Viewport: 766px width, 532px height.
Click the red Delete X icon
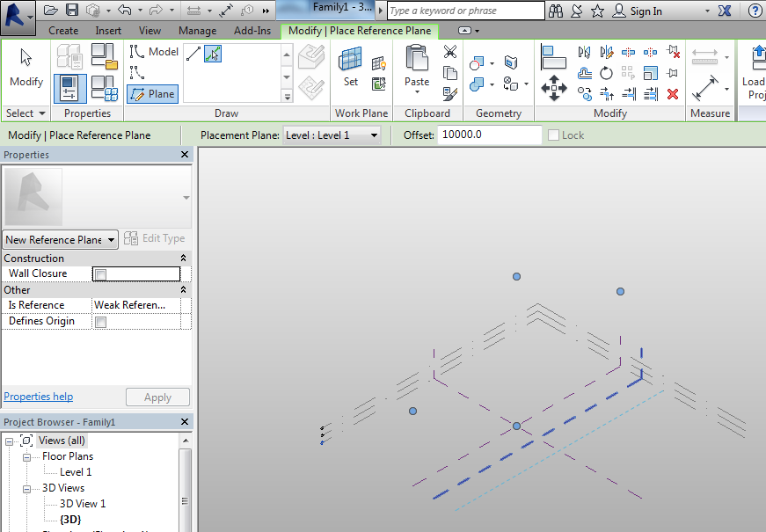pos(673,93)
